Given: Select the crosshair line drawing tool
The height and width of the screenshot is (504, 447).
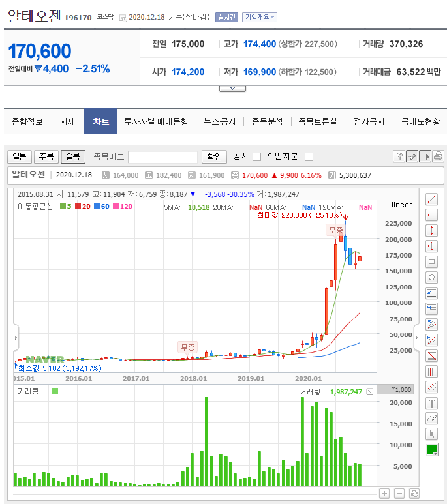Looking at the screenshot, I should [x=431, y=246].
